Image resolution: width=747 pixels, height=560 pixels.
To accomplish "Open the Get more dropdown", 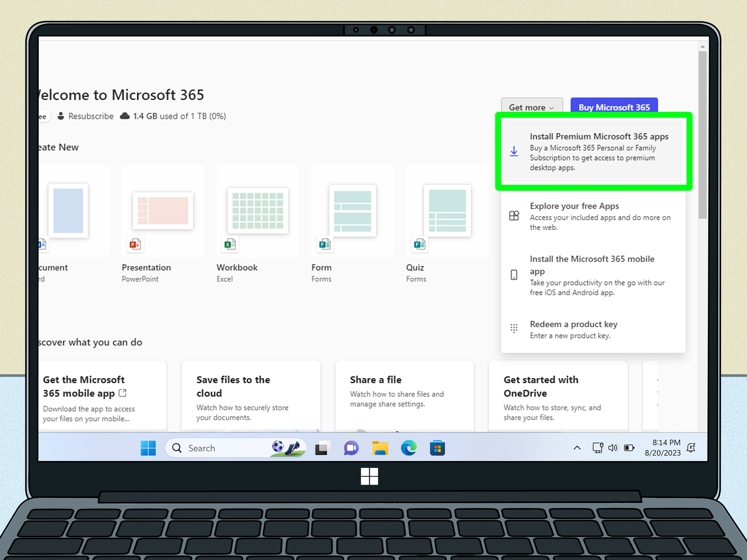I will (532, 107).
